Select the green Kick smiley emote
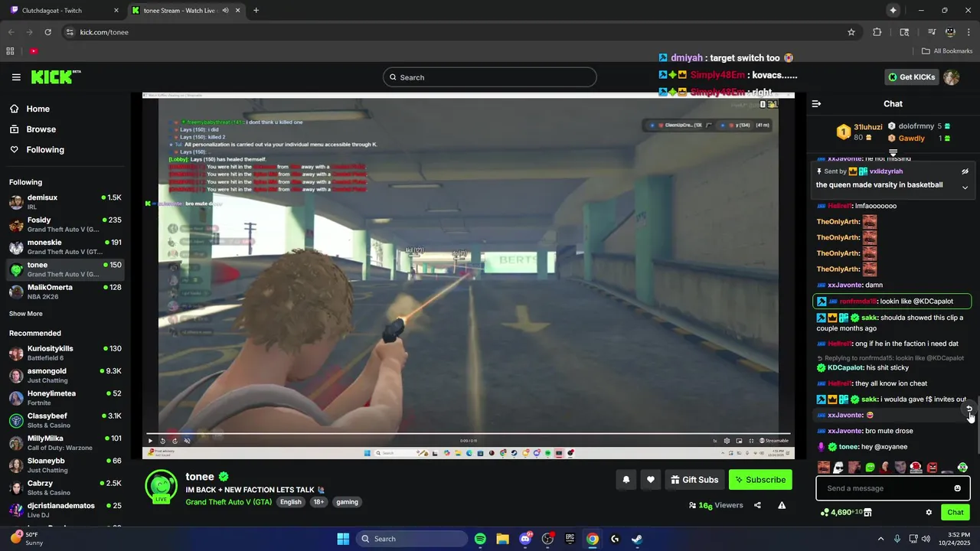The image size is (980, 551). (870, 468)
